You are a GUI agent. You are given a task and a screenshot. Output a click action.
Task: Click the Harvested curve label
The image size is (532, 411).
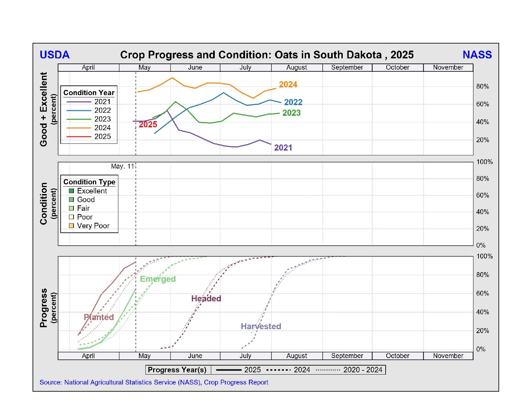click(x=261, y=327)
